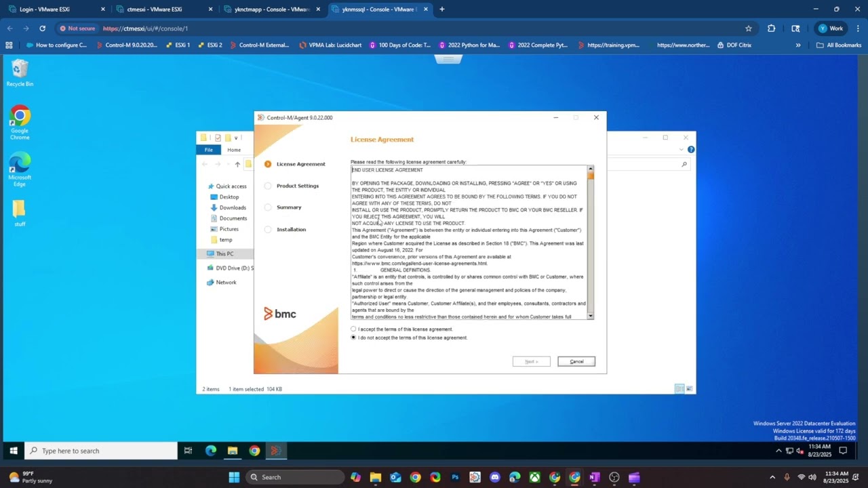Viewport: 868px width, 488px height.
Task: Open the browser apps grid icon
Action: tap(9, 45)
